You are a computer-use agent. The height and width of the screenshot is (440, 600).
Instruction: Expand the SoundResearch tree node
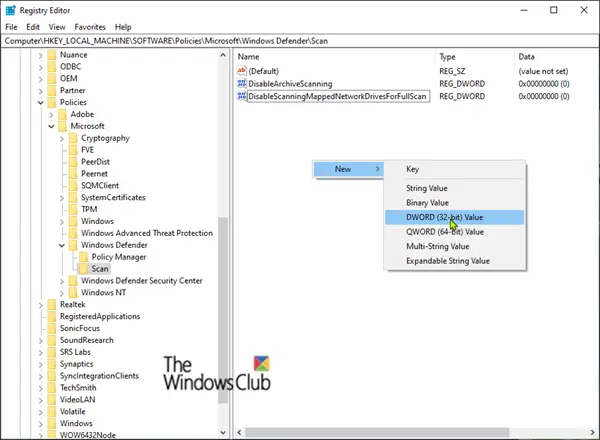[41, 341]
